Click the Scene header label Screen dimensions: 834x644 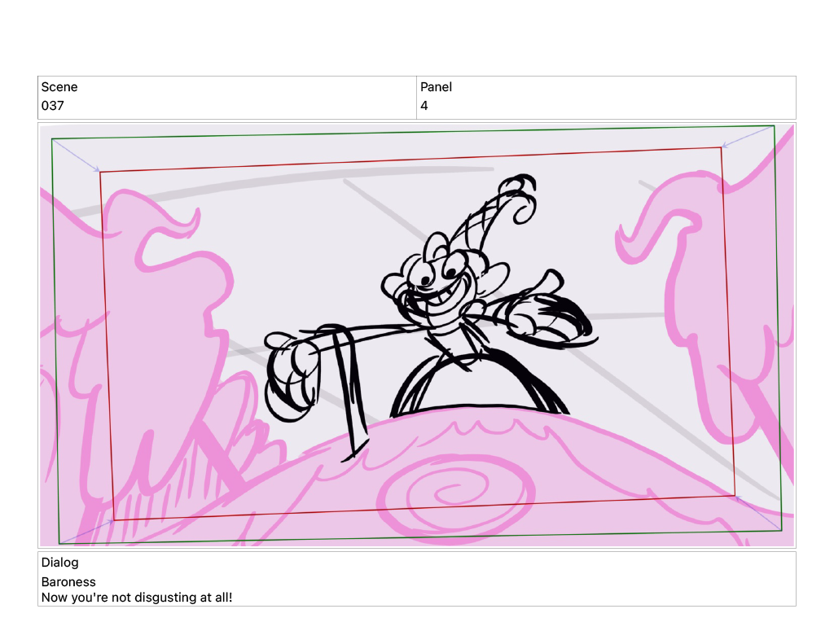pos(59,87)
